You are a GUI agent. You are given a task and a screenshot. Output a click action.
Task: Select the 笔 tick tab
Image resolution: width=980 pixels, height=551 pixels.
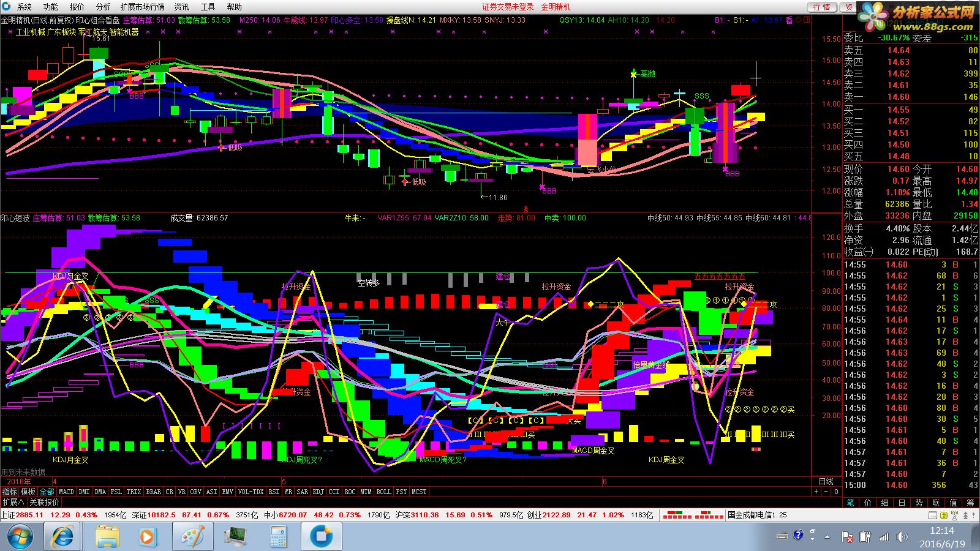(x=850, y=503)
